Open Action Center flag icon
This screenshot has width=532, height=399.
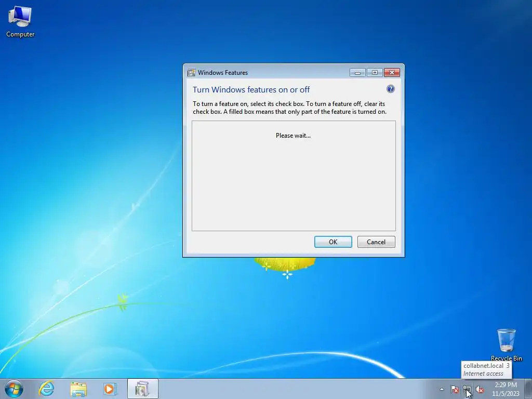pos(454,389)
